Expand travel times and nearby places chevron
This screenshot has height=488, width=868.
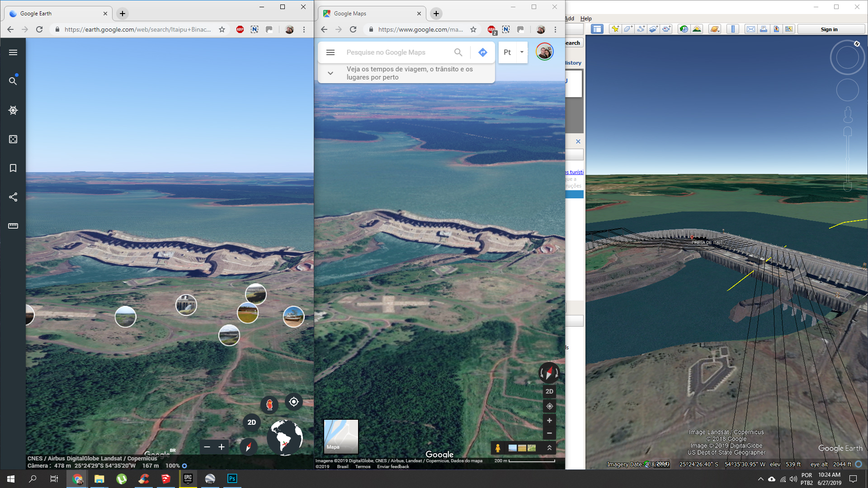[330, 73]
